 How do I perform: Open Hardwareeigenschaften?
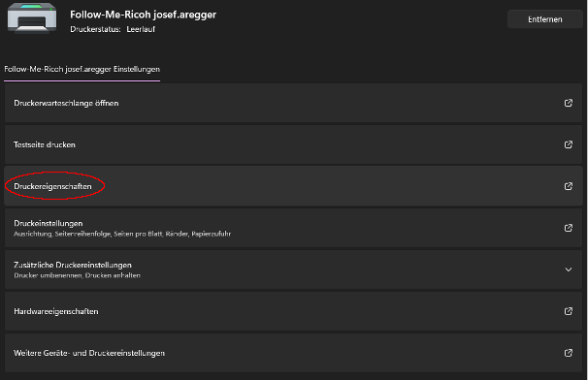click(x=293, y=311)
